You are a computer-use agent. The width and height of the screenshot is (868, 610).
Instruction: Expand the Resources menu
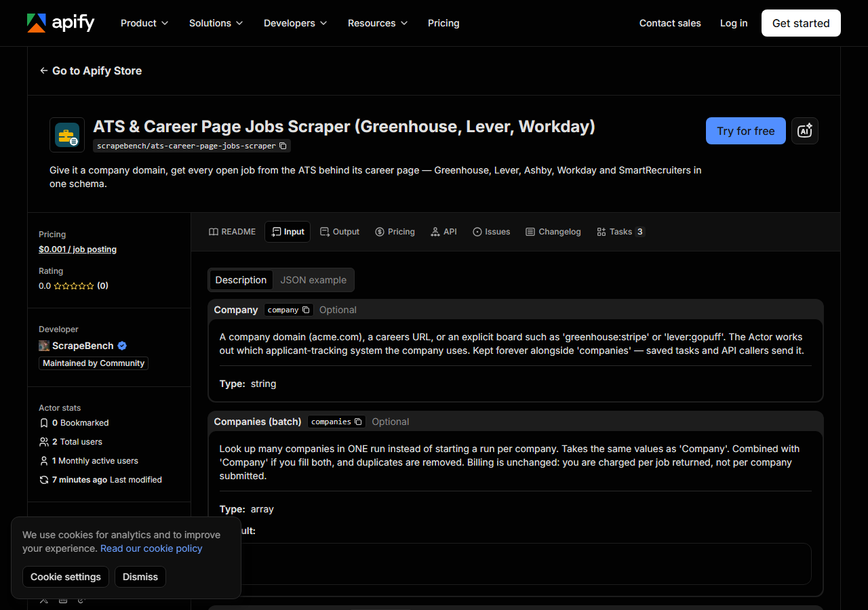[x=378, y=23]
